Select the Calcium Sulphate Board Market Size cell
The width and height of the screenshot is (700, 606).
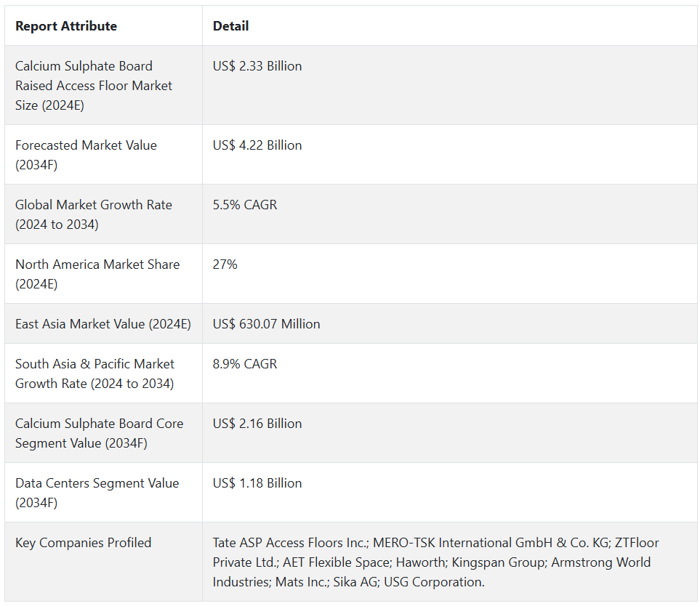94,86
